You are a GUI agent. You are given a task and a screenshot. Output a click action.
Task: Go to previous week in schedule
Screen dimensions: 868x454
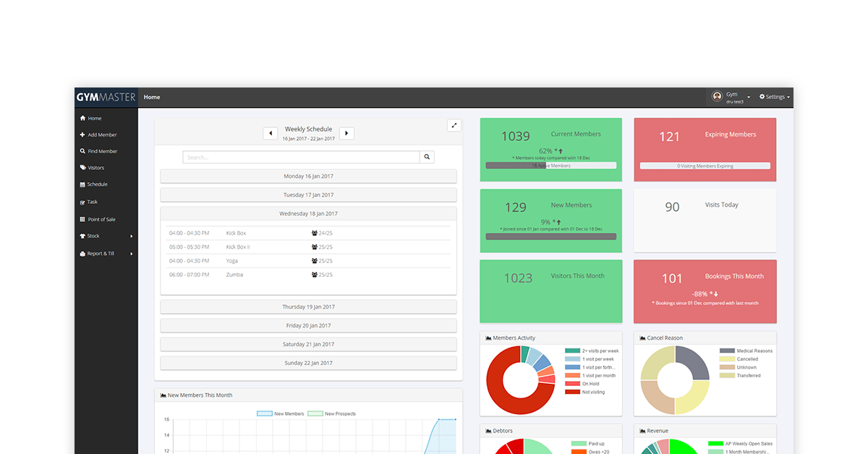pos(270,133)
